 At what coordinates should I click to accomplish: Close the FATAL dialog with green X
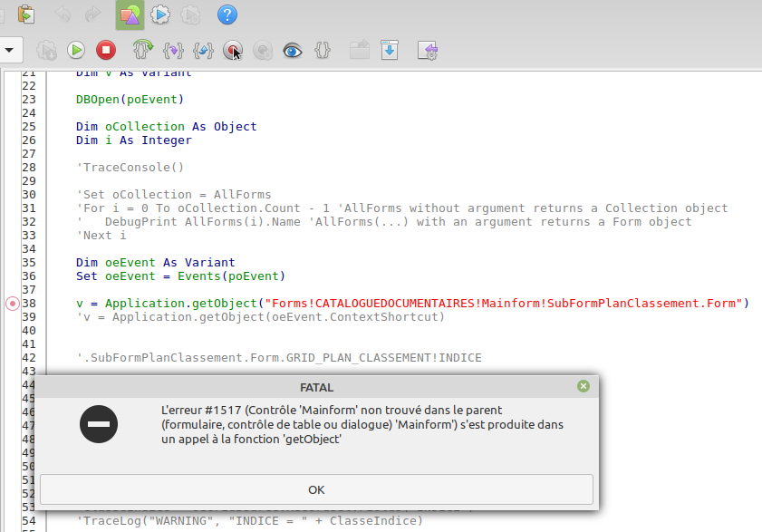click(x=584, y=386)
